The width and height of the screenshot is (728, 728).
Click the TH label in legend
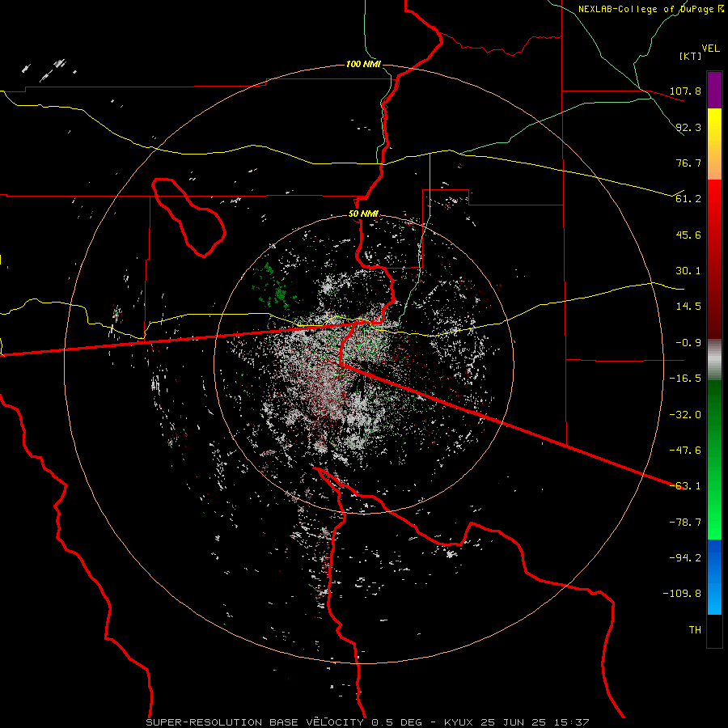click(x=695, y=630)
